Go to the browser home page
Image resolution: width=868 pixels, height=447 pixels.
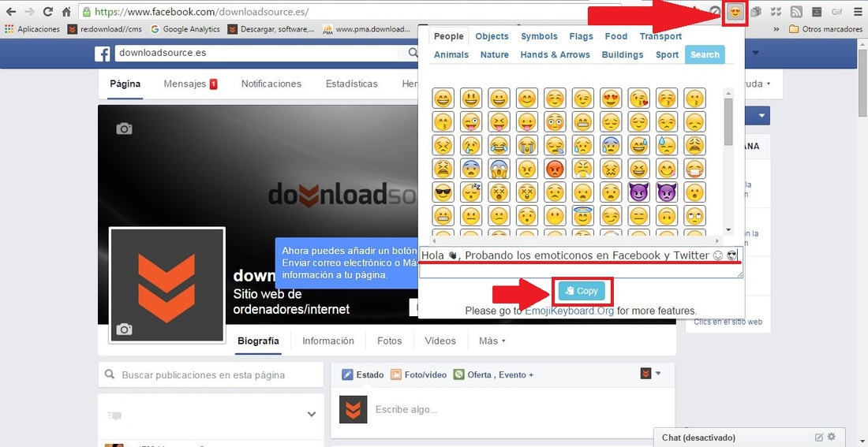click(x=65, y=12)
